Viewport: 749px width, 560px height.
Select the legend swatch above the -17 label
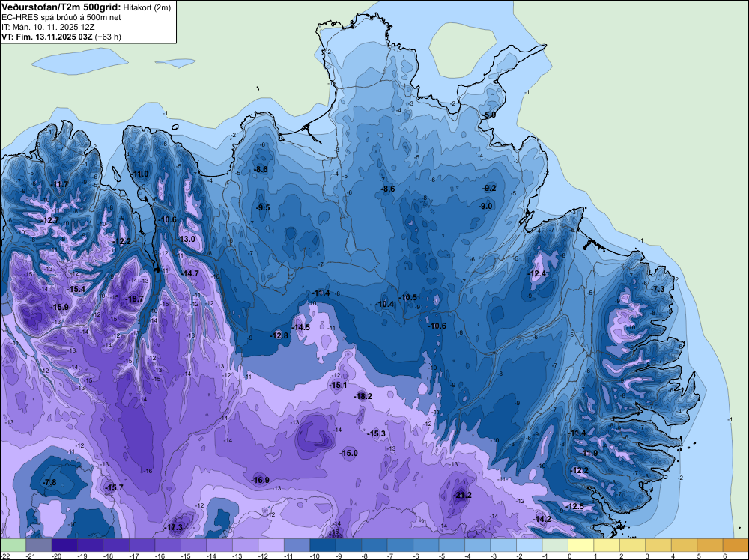pyautogui.click(x=142, y=545)
